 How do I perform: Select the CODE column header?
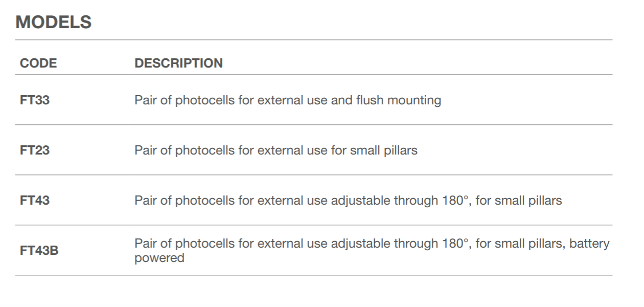click(38, 63)
